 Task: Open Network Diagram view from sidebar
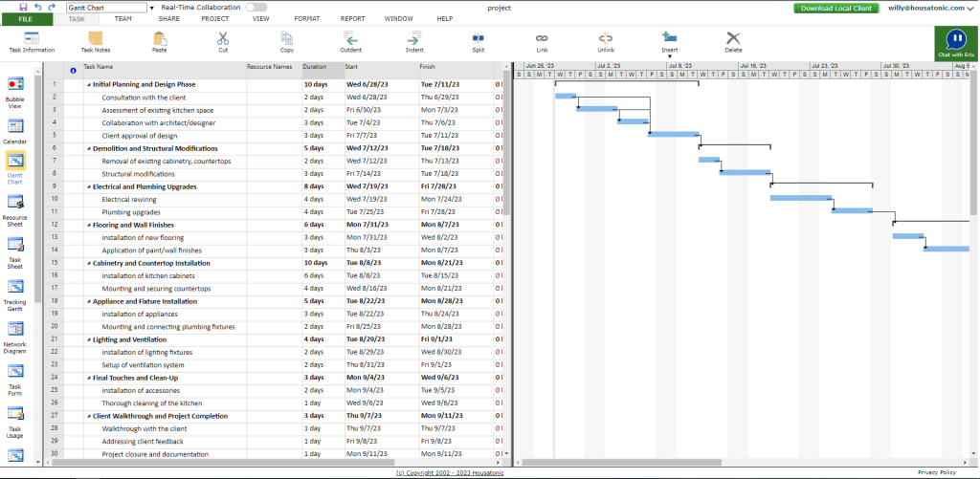[x=15, y=334]
